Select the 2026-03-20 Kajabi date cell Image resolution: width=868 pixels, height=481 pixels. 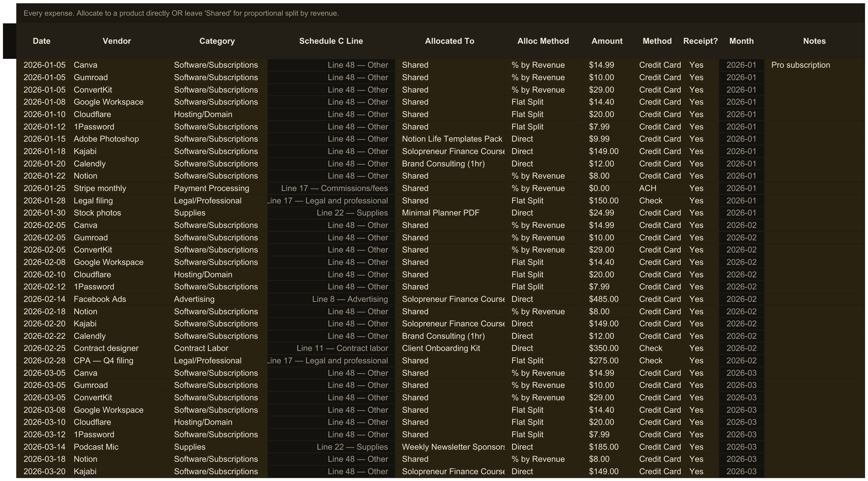[x=42, y=472]
